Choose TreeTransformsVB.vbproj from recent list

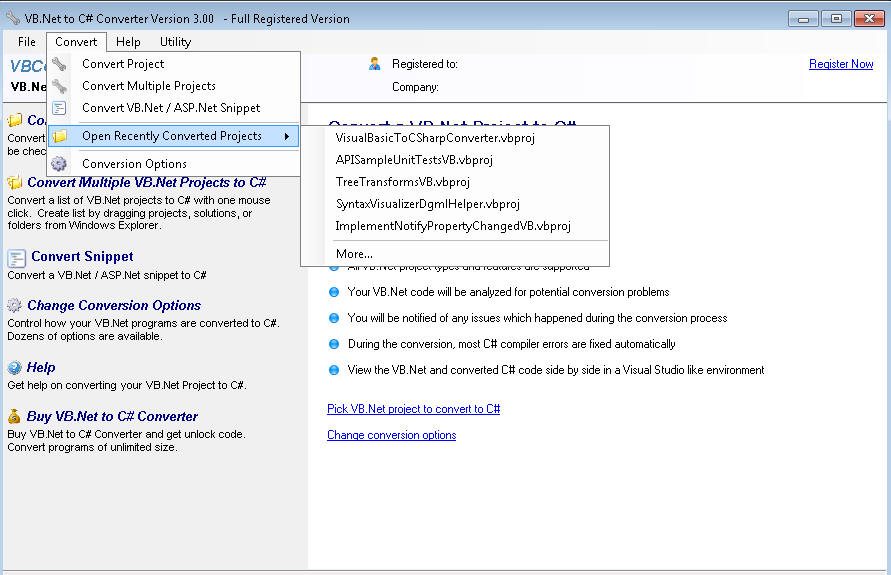[402, 182]
